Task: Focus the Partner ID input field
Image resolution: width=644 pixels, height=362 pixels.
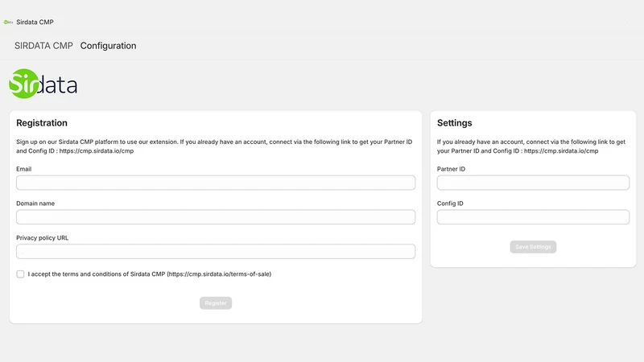Action: (x=533, y=183)
